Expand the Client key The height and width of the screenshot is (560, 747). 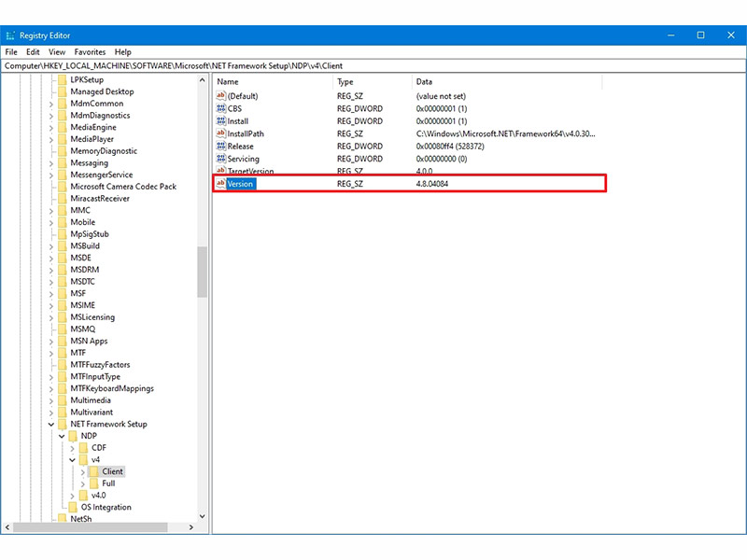click(x=82, y=472)
